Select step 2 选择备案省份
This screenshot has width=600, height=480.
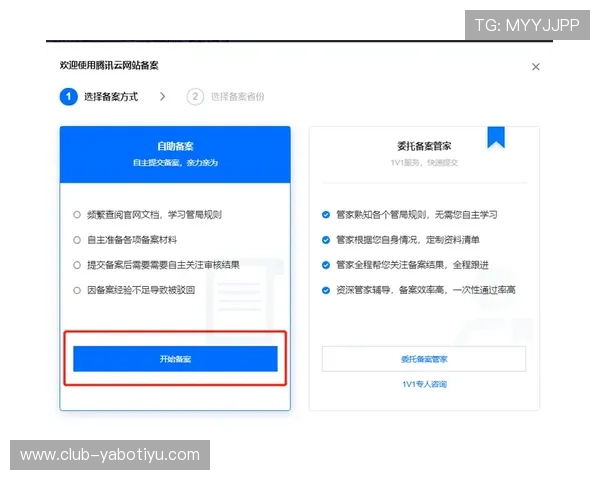tap(225, 96)
